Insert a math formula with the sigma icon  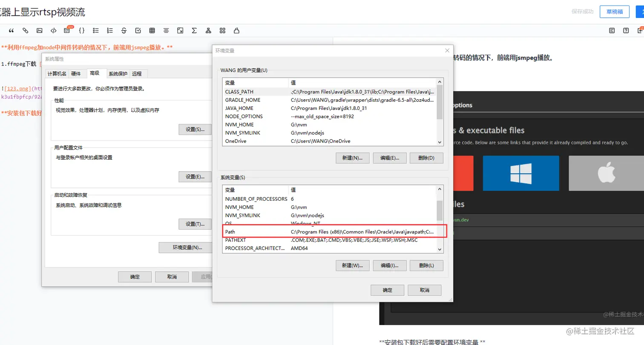tap(194, 31)
